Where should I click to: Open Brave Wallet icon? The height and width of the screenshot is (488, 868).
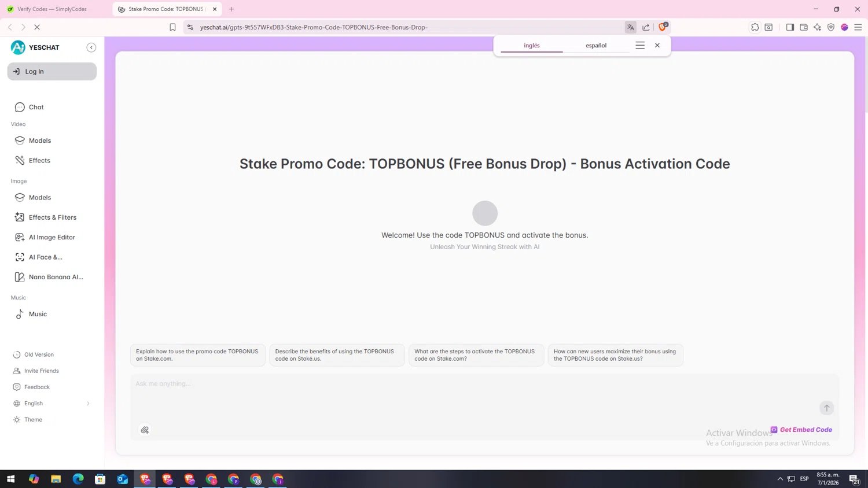804,27
